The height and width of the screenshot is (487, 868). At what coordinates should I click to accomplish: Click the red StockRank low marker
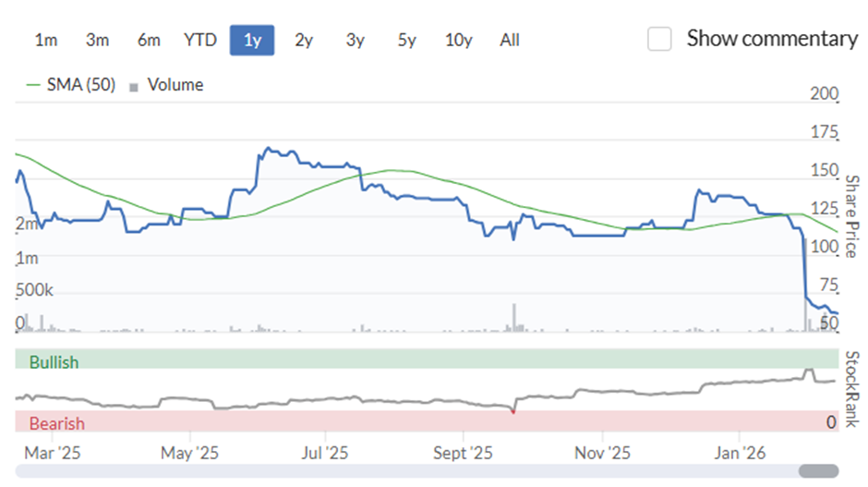(513, 411)
